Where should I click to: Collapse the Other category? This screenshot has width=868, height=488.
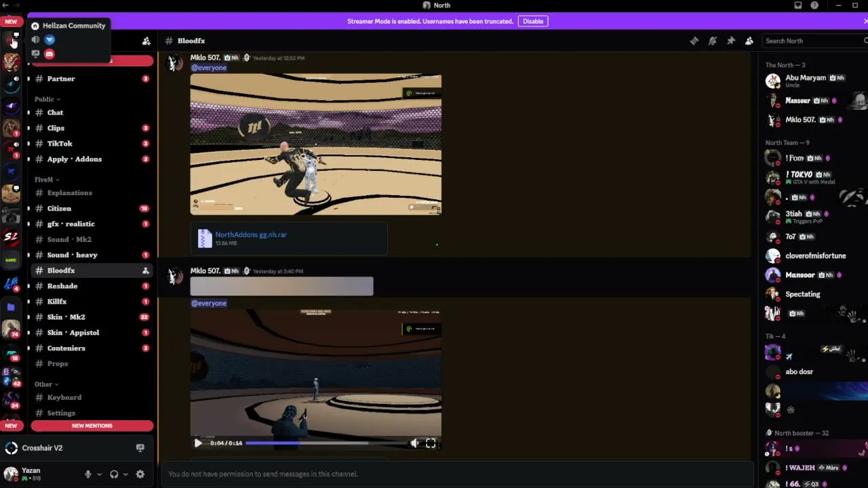point(47,384)
